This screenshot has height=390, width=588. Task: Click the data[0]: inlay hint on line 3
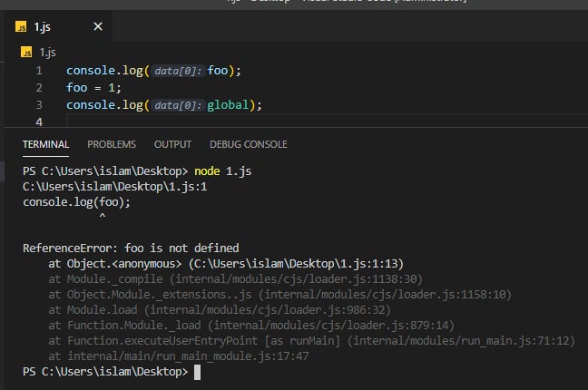[178, 105]
